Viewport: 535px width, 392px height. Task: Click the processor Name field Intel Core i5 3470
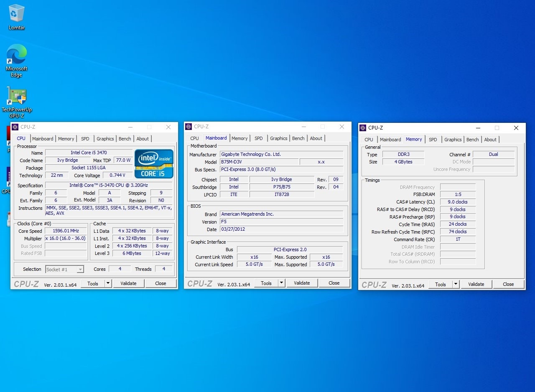point(89,153)
